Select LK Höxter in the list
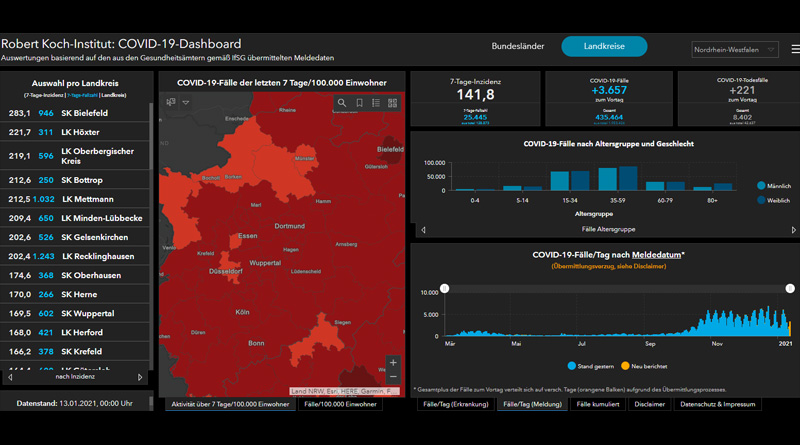The width and height of the screenshot is (800, 445). (x=74, y=132)
